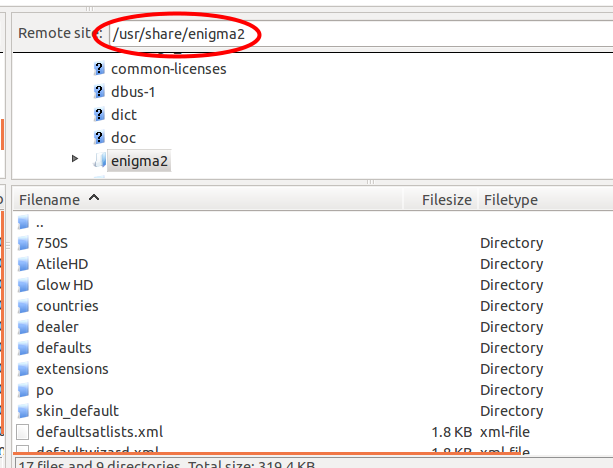
Task: Toggle Filename sort direction arrow
Action: click(x=94, y=198)
